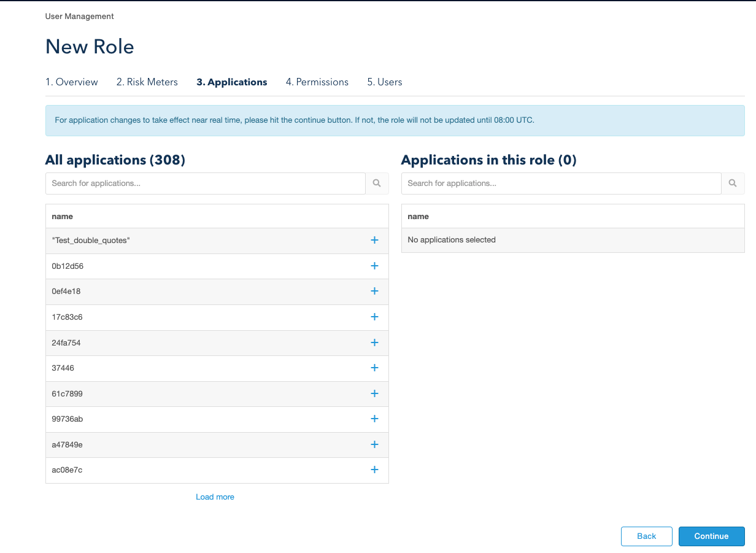This screenshot has width=756, height=553.
Task: Add application 37446 to this role
Action: coord(374,368)
